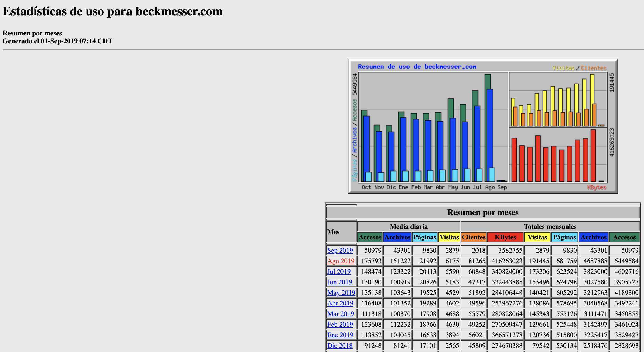Click the cyan Páginas header under Totales mensuales
Screen dimensions: 644x352
tap(564, 237)
